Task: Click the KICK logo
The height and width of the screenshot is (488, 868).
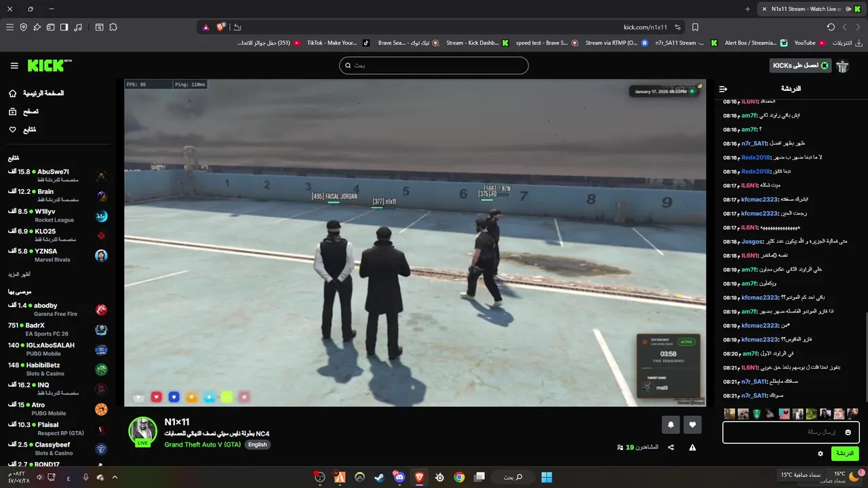Action: tap(49, 66)
